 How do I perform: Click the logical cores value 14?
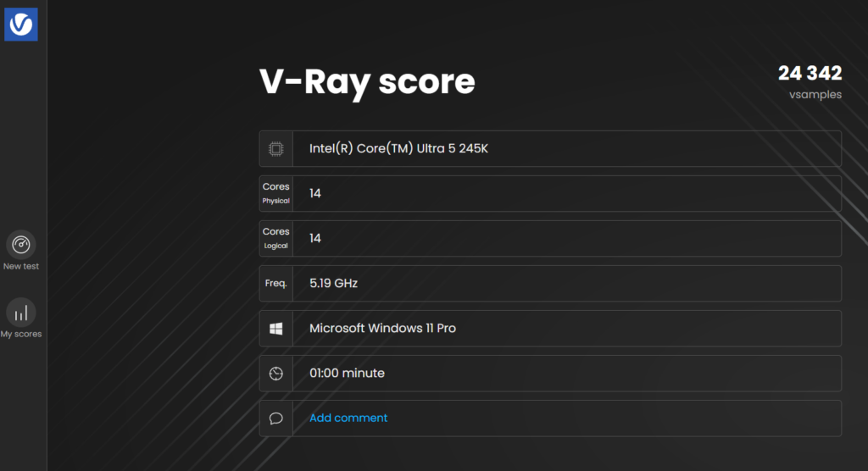(315, 238)
